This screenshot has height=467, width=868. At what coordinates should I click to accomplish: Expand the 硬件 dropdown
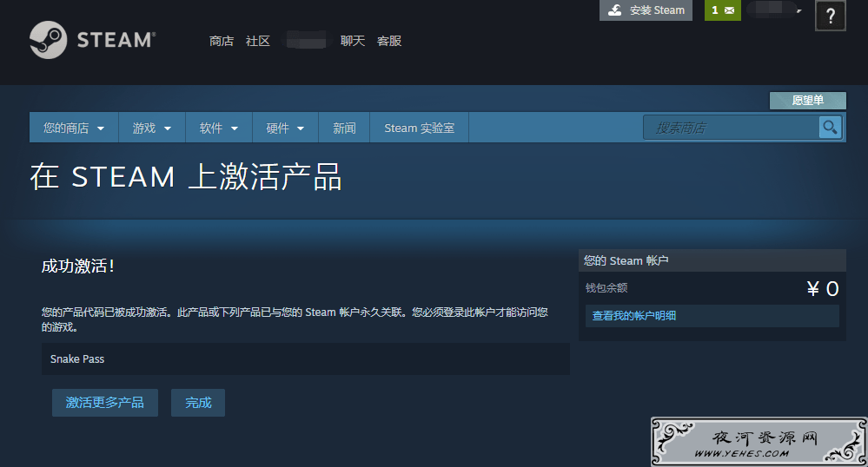coord(285,128)
